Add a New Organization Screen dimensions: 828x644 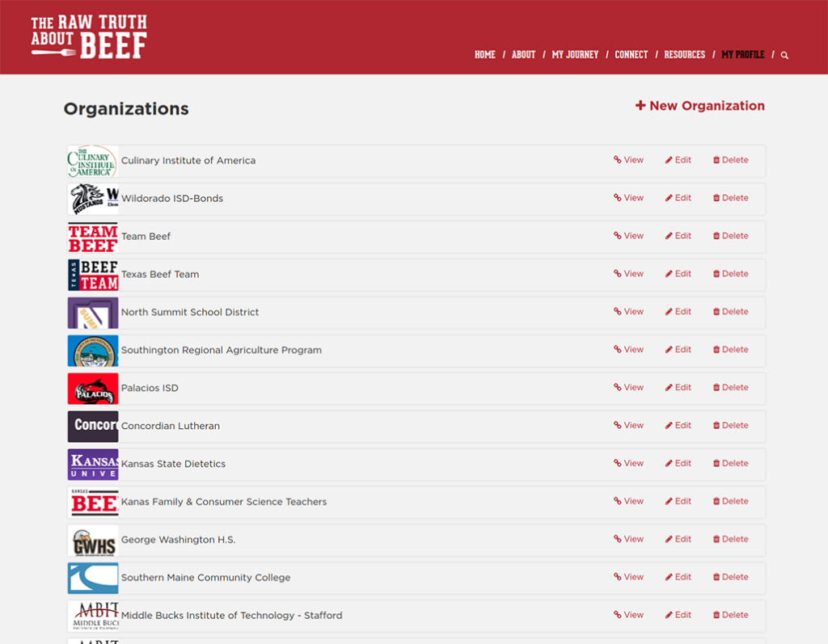point(699,106)
